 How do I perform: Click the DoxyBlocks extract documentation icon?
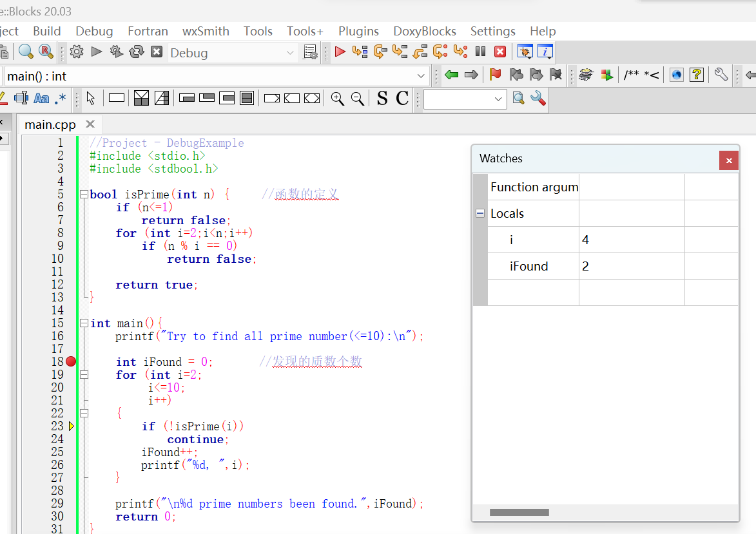click(606, 75)
